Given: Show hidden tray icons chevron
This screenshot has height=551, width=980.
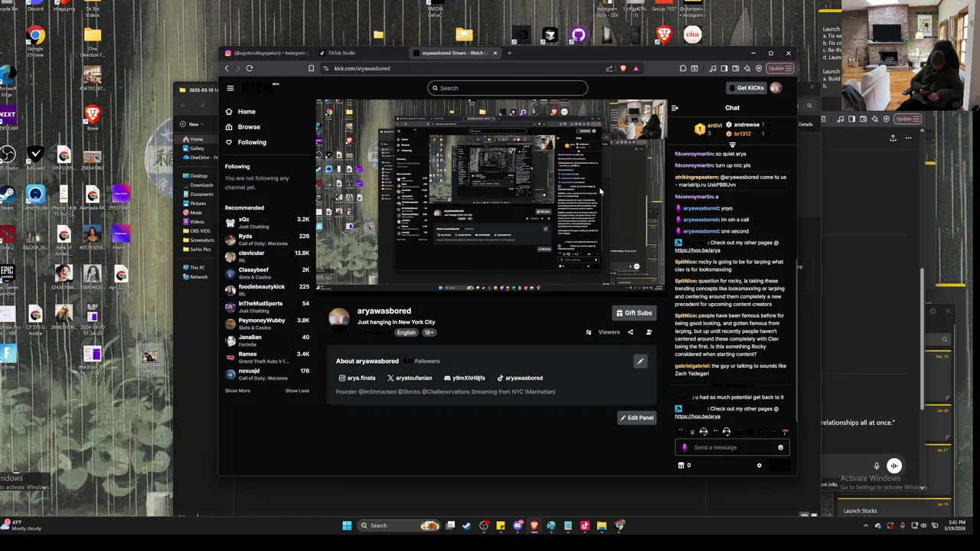Looking at the screenshot, I should (866, 526).
